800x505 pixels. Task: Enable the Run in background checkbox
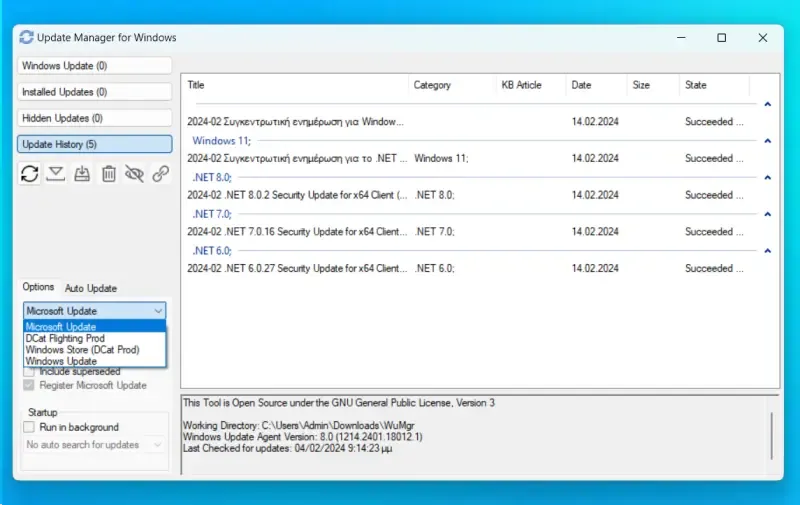[x=29, y=427]
